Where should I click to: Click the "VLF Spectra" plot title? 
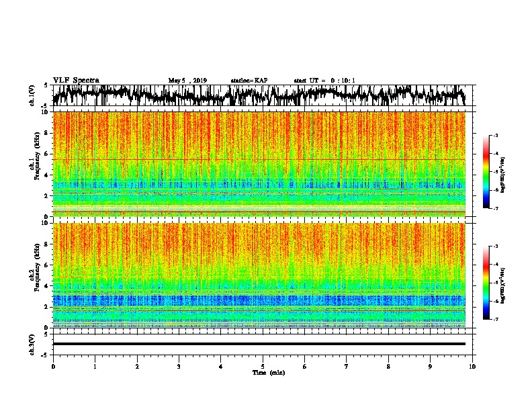(x=76, y=80)
